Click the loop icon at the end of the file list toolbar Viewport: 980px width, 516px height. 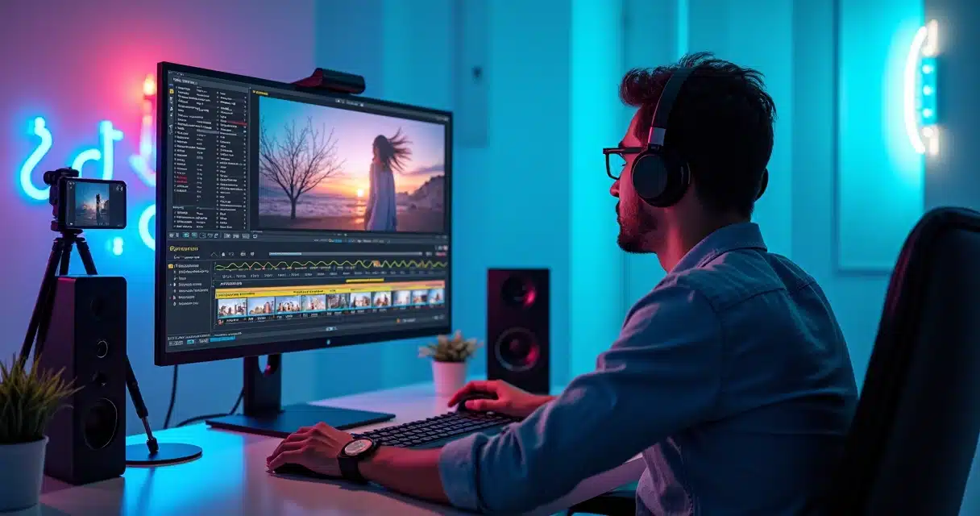click(256, 235)
